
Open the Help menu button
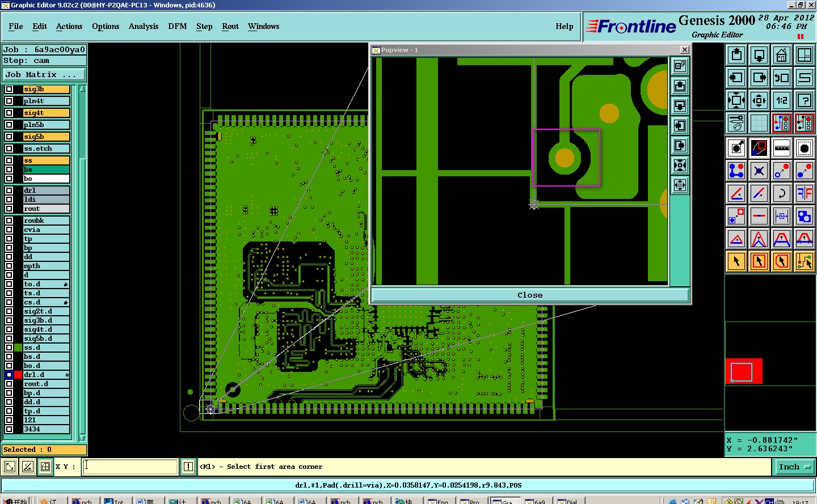565,26
